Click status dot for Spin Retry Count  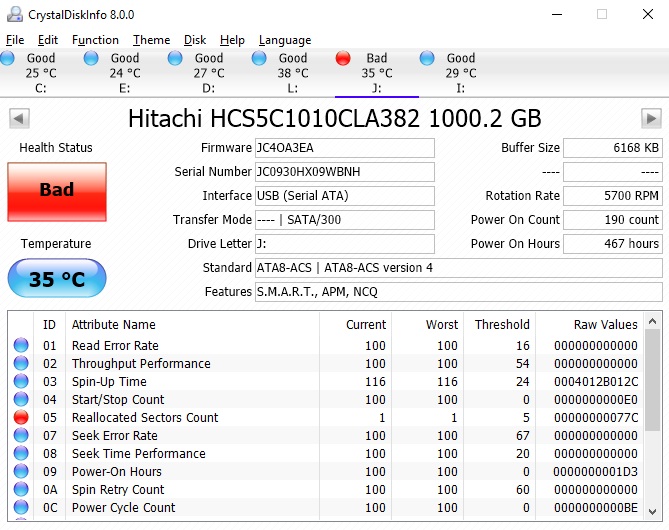[x=21, y=489]
